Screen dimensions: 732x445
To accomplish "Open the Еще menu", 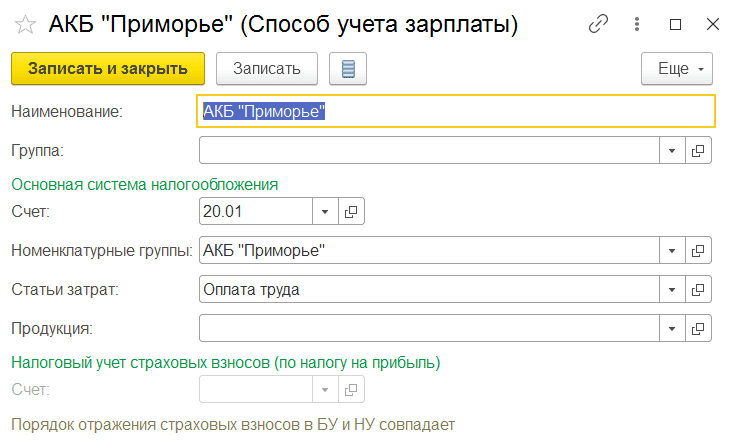I will [677, 69].
